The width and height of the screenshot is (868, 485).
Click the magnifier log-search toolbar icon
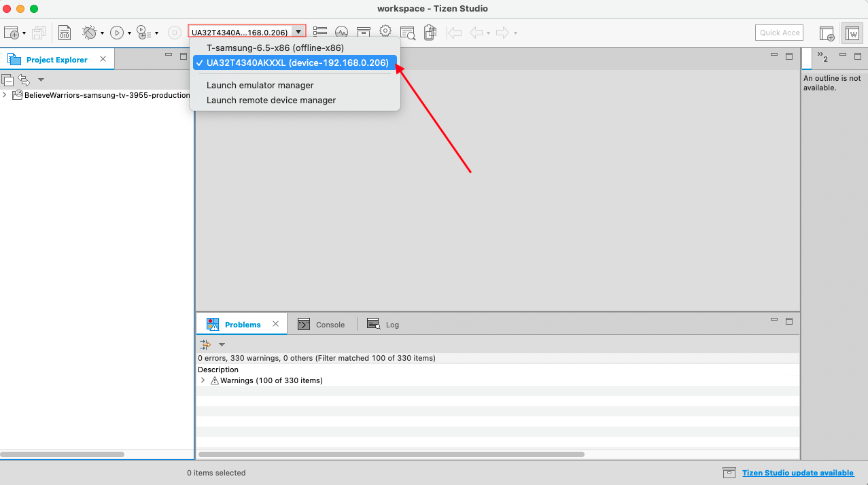click(x=408, y=32)
